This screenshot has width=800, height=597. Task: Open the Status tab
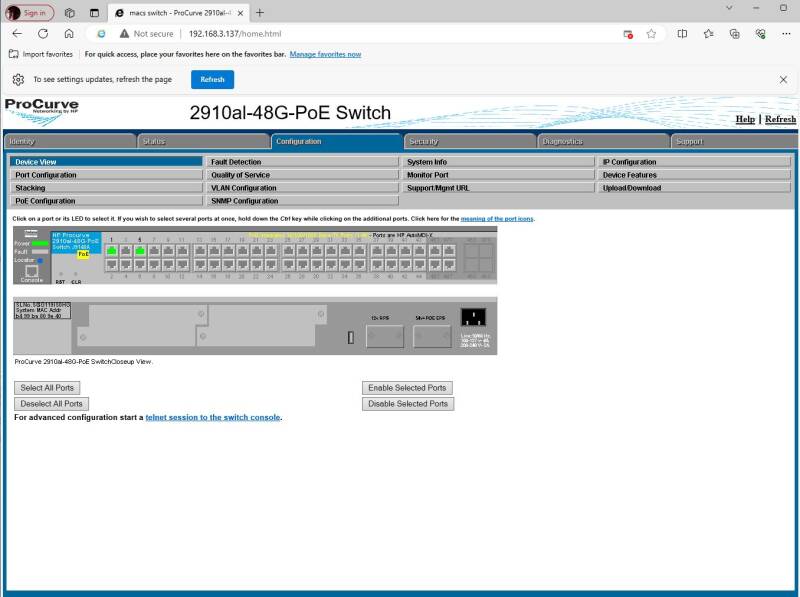(203, 141)
